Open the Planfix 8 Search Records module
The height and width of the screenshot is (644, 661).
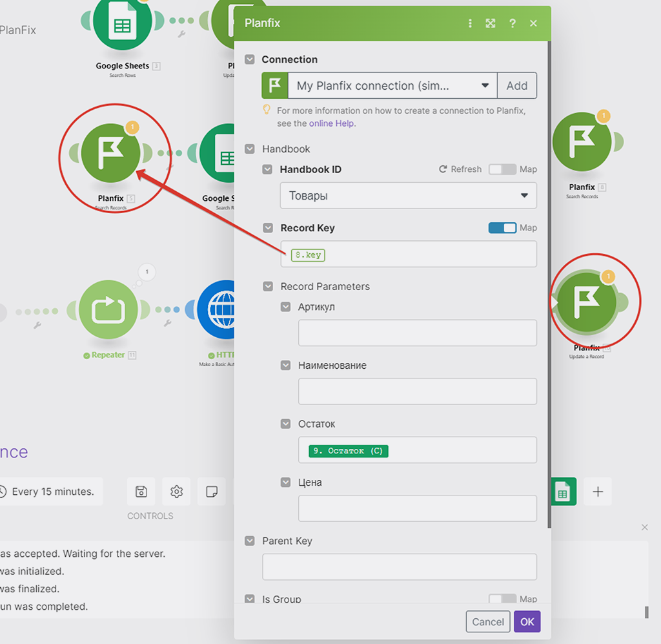tap(582, 141)
